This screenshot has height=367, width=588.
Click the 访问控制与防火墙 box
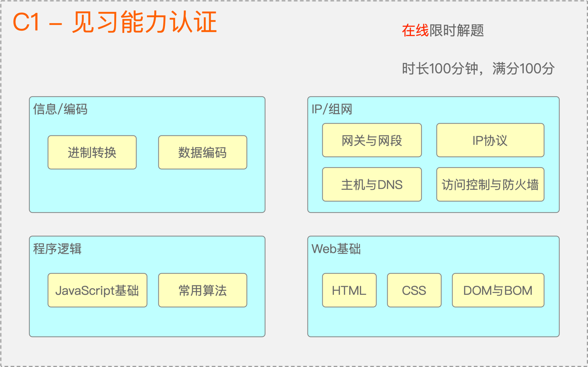coord(490,185)
